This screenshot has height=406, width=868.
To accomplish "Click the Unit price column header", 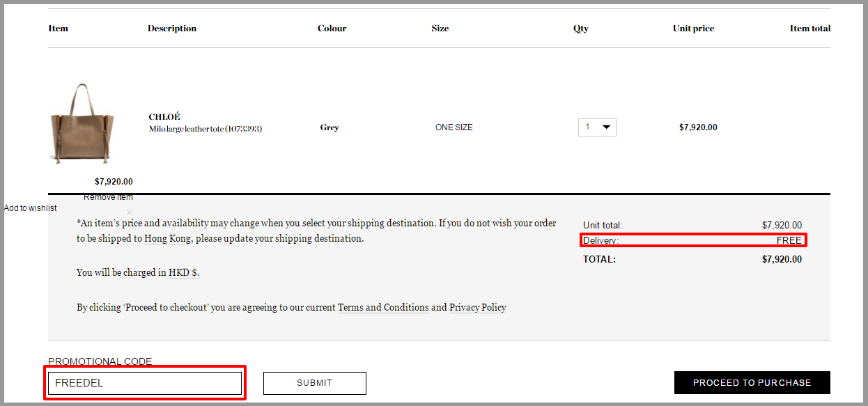I will [x=694, y=29].
